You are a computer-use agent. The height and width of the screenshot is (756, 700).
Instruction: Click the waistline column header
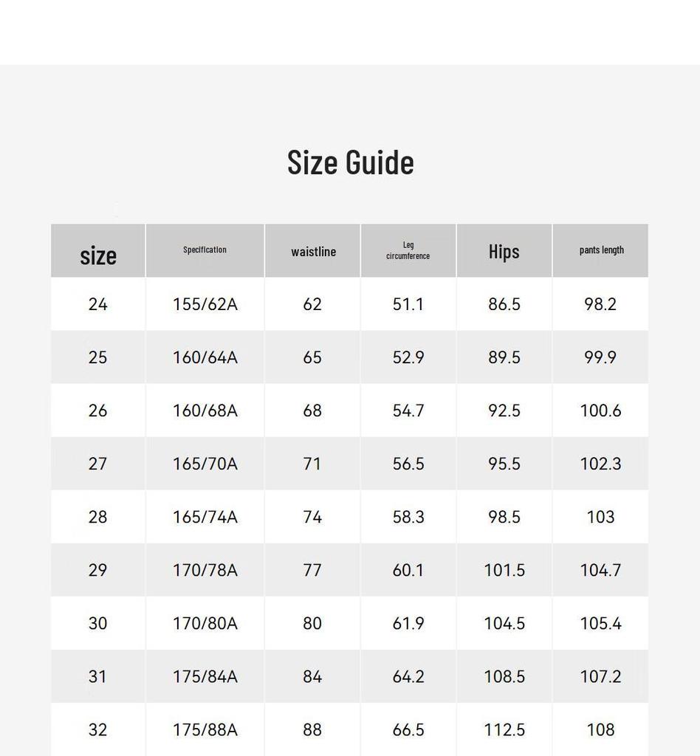[x=312, y=251]
